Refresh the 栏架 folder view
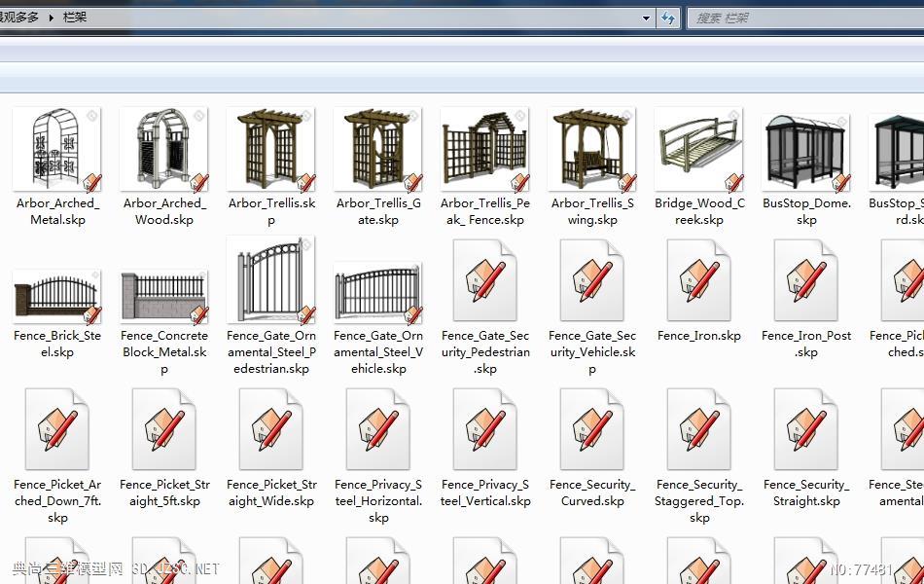This screenshot has width=924, height=584. tap(668, 18)
